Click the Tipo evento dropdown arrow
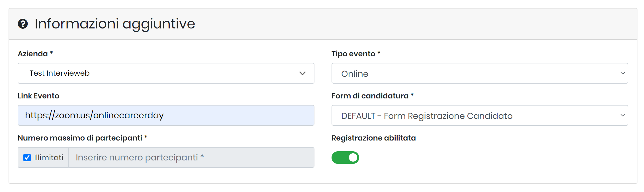This screenshot has height=192, width=644. click(623, 73)
